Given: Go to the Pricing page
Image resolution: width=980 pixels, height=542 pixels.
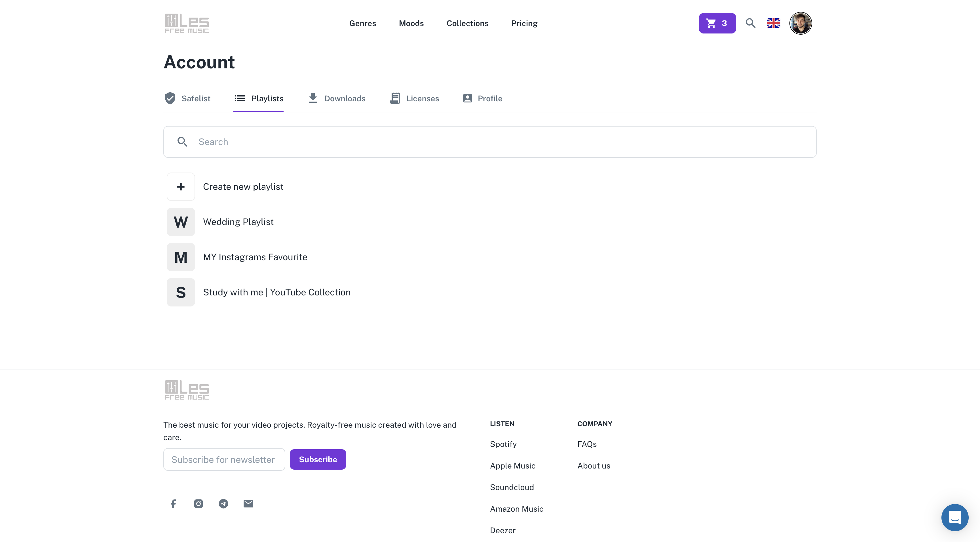Looking at the screenshot, I should click(x=524, y=23).
